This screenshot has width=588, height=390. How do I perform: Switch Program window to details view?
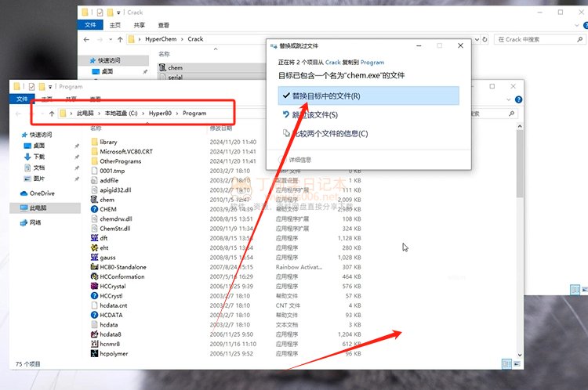click(506, 364)
